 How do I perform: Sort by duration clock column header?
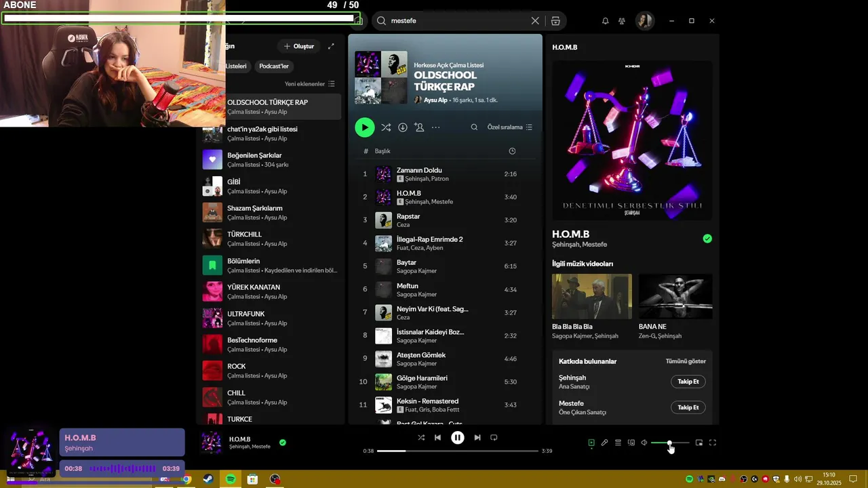512,151
